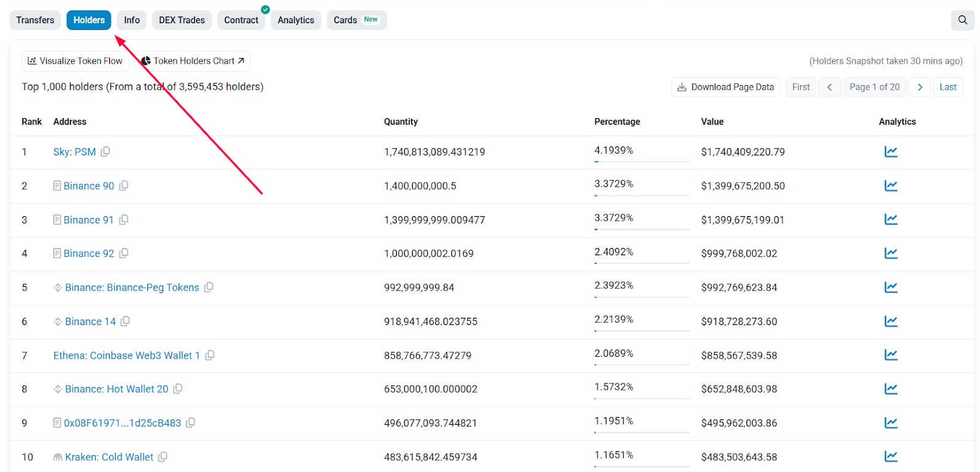This screenshot has height=472, width=980.
Task: Open the Contract tab
Action: (241, 20)
